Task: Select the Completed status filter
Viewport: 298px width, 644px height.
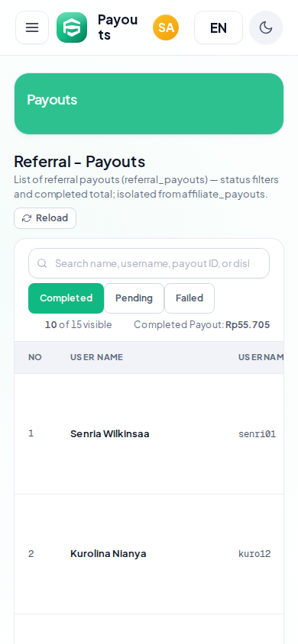Action: (66, 298)
